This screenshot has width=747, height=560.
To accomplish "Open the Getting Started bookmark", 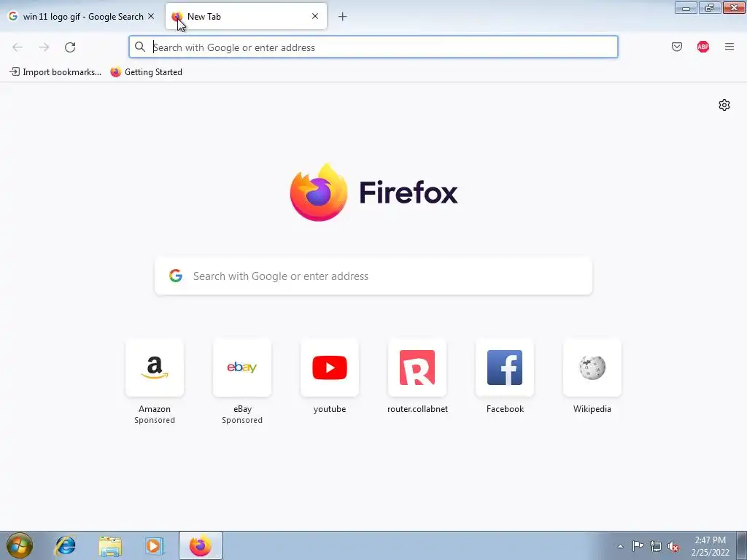I will coord(146,72).
